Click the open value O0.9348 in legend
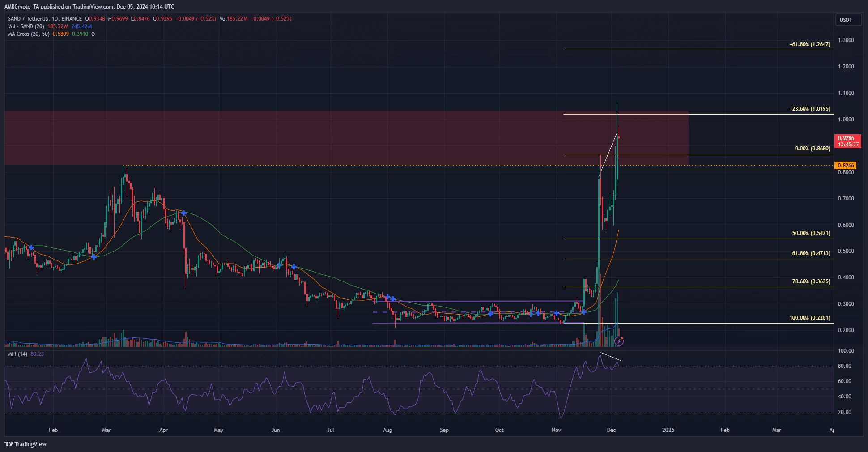 point(95,19)
